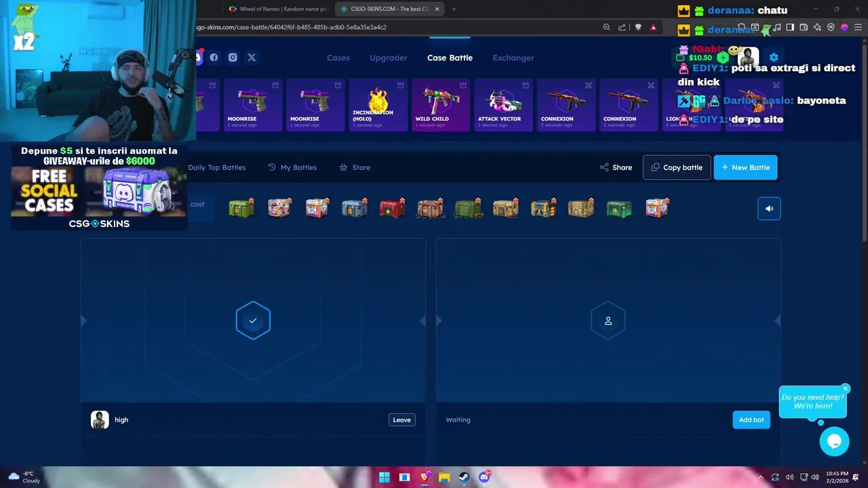Open the Case Battle tab
The height and width of the screenshot is (488, 868).
pyautogui.click(x=450, y=58)
